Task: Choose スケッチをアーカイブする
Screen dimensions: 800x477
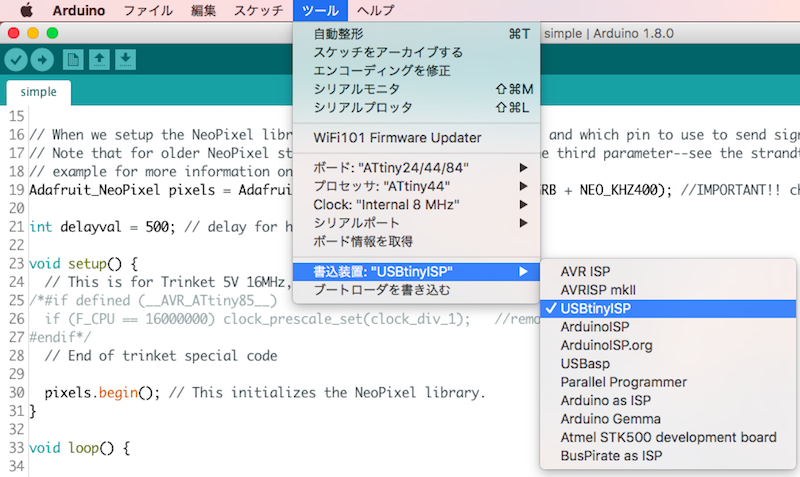Action: pyautogui.click(x=416, y=52)
